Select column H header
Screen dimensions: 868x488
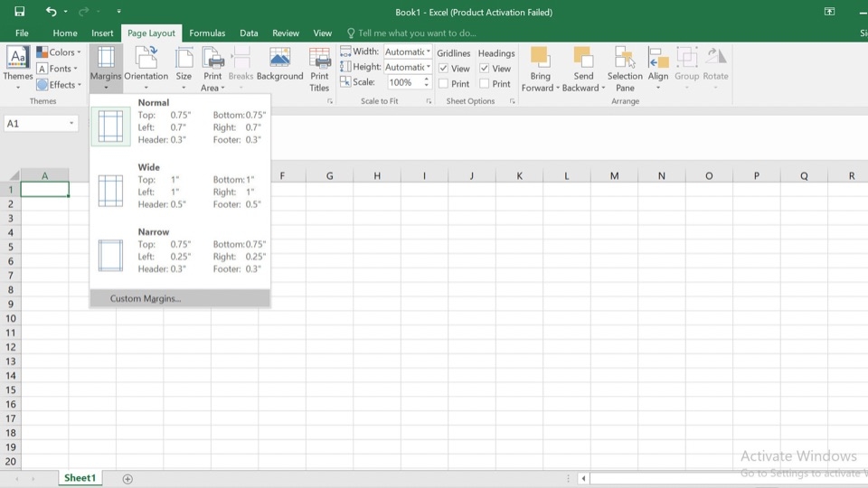[x=377, y=175]
